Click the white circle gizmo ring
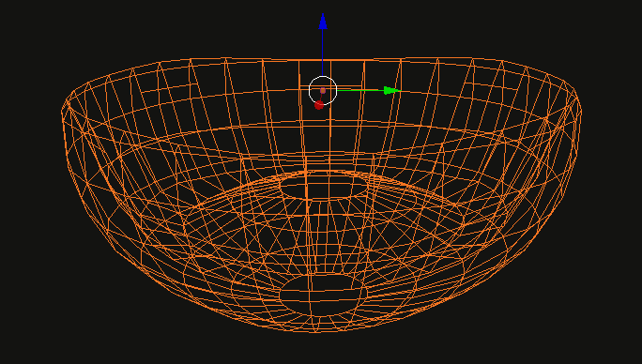The height and width of the screenshot is (364, 642). tap(323, 90)
